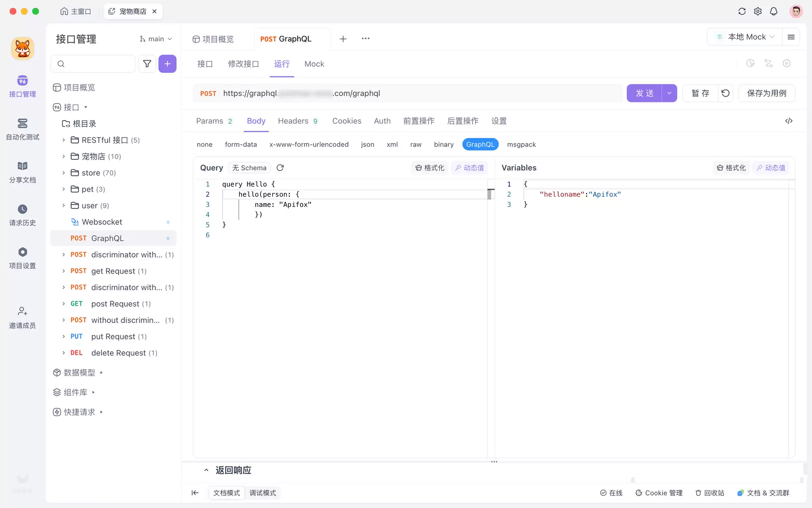812x508 pixels.
Task: Select the json body type
Action: pos(367,145)
